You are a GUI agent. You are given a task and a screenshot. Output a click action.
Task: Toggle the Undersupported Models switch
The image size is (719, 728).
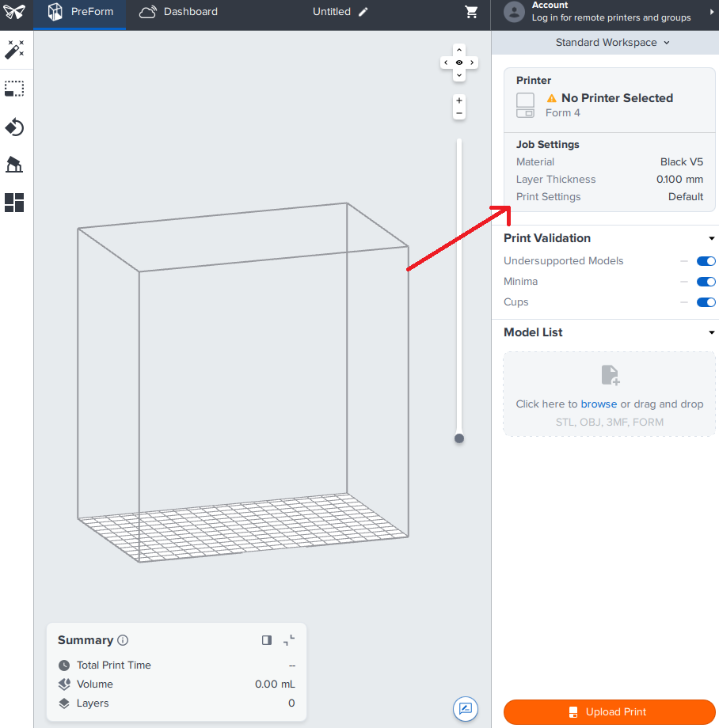tap(706, 261)
